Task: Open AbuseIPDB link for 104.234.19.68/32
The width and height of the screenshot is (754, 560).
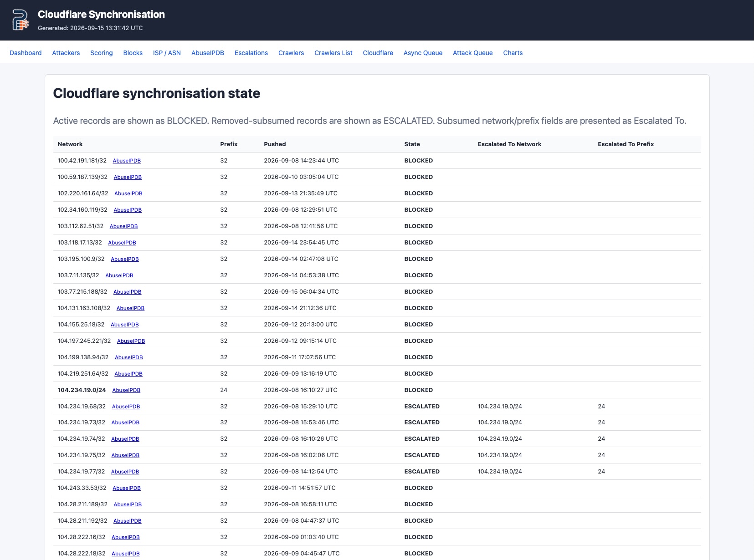Action: pos(126,407)
